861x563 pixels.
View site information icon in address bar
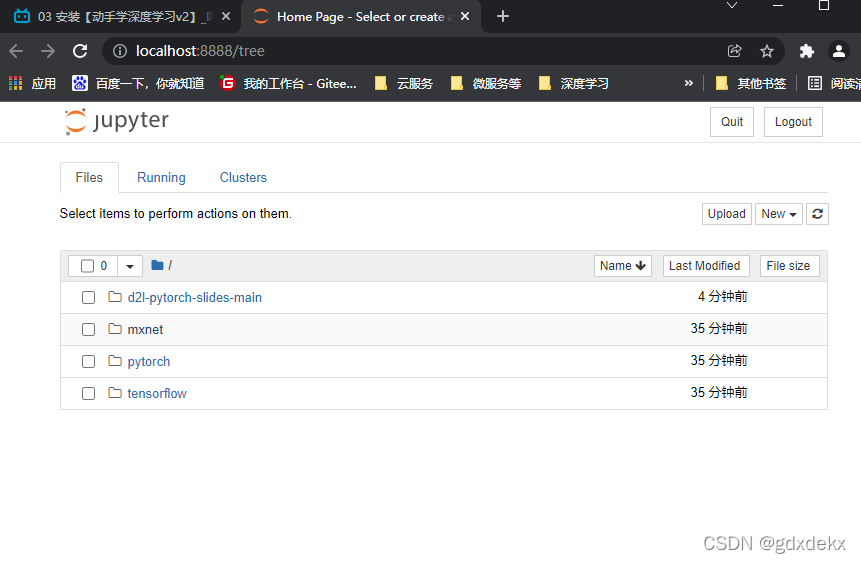[x=120, y=51]
